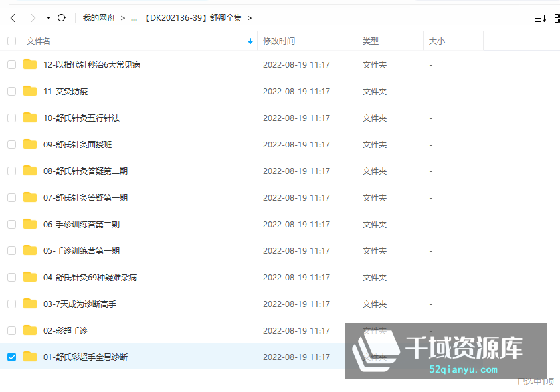Go forward to next folder
This screenshot has height=392, width=560.
pyautogui.click(x=33, y=18)
